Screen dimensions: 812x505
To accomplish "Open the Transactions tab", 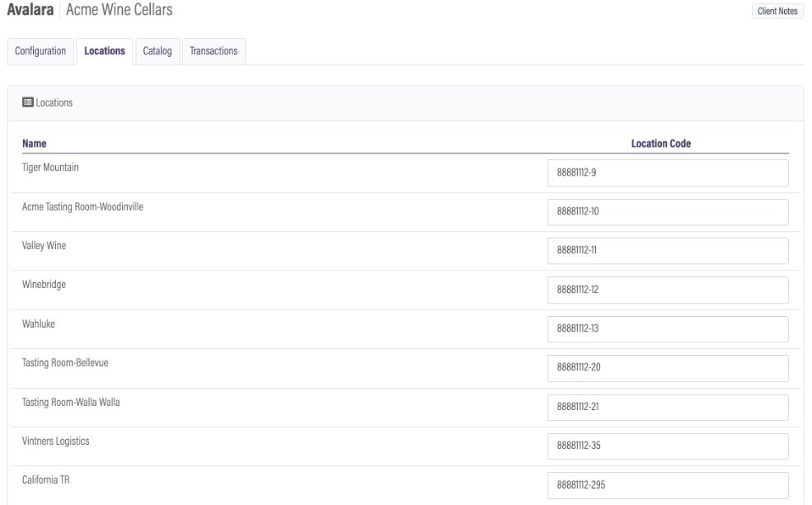I will pyautogui.click(x=214, y=51).
